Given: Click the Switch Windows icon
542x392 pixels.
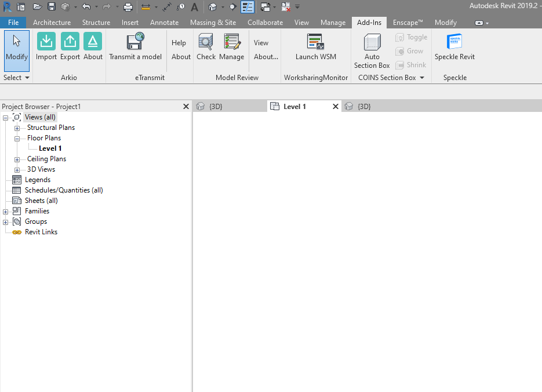Looking at the screenshot, I should click(265, 6).
